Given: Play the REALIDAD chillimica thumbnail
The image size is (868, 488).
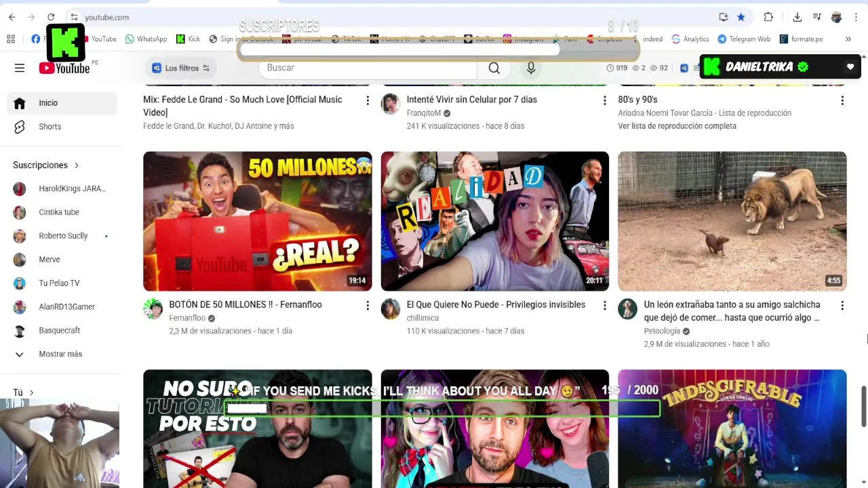Looking at the screenshot, I should point(495,221).
